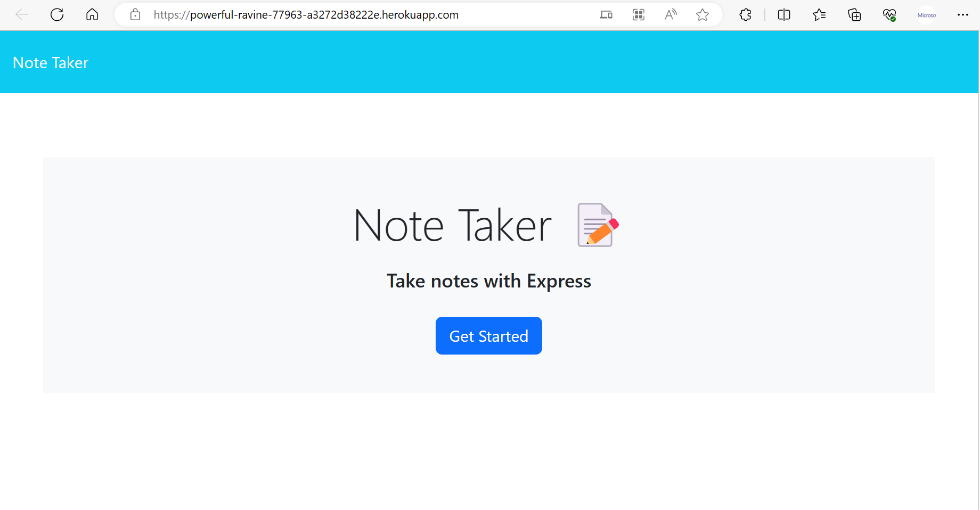This screenshot has height=510, width=980.
Task: Open Favorites list icon
Action: [819, 15]
